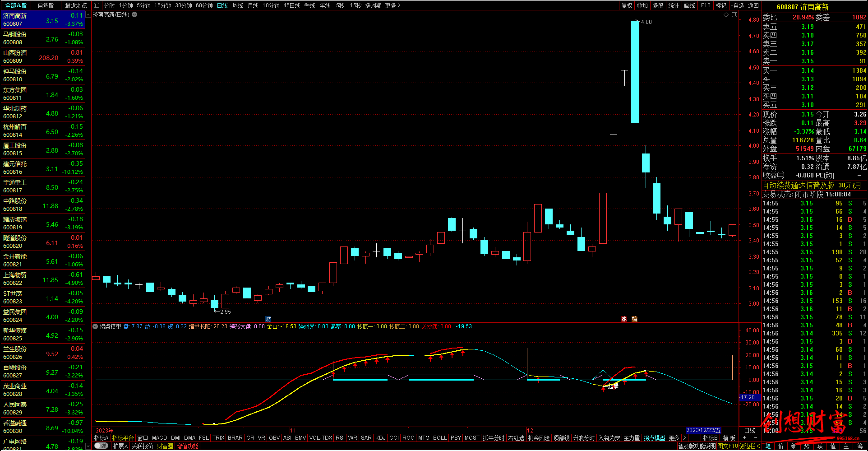This screenshot has width=868, height=451.
Task: Open the 关联报价 panel
Action: point(142,446)
